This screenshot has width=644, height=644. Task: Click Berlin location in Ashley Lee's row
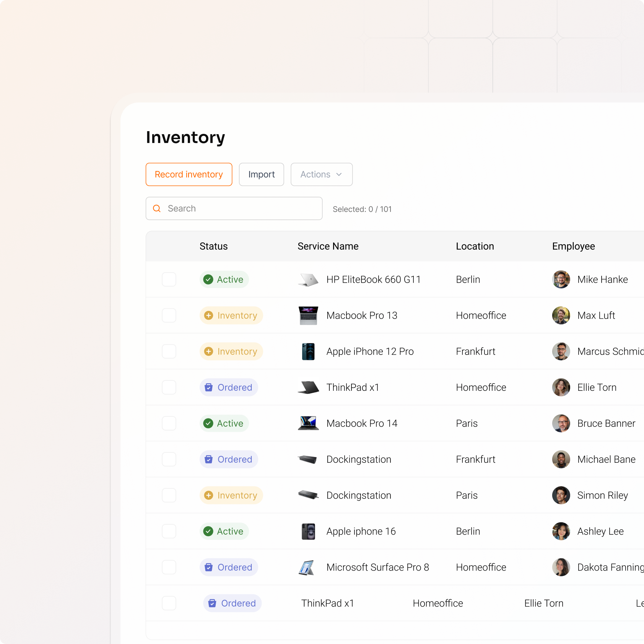pyautogui.click(x=468, y=531)
